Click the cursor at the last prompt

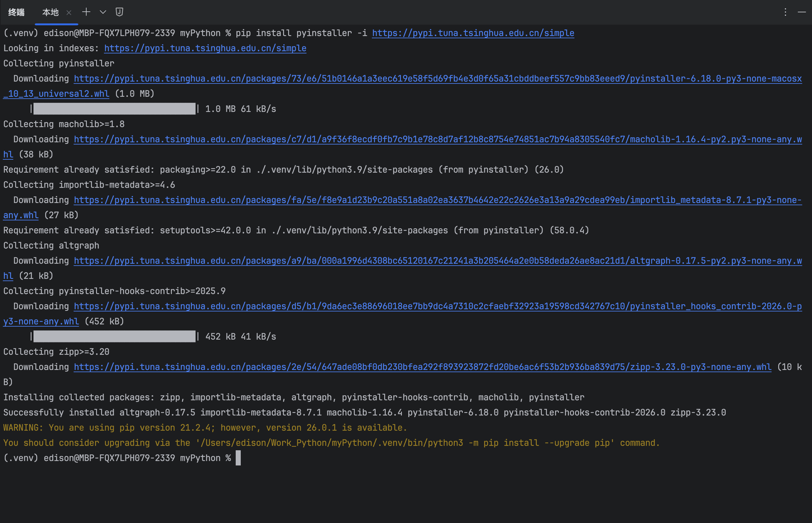pos(238,458)
